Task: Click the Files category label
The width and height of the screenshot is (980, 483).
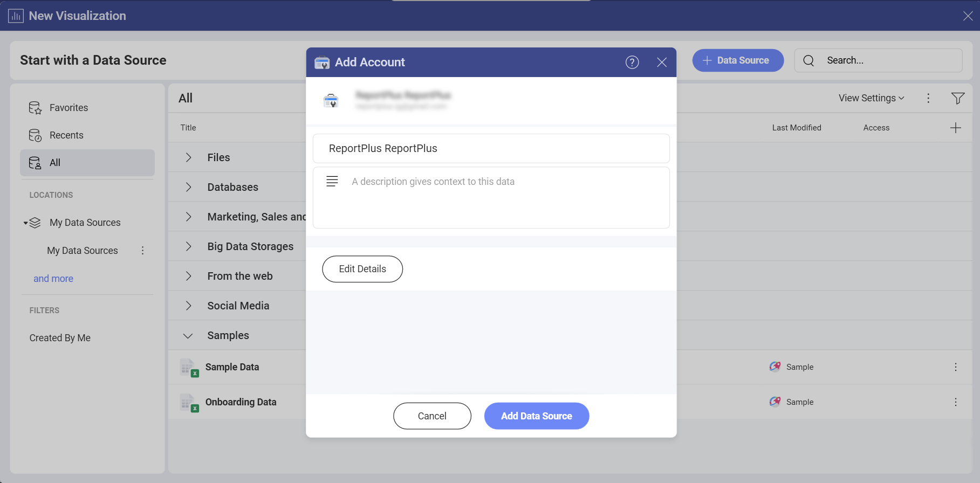Action: [219, 157]
